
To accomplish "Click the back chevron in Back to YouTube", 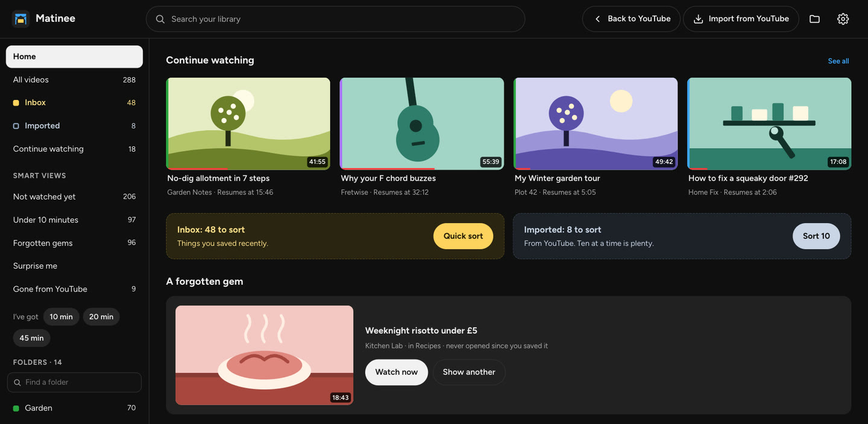I will click(x=597, y=19).
